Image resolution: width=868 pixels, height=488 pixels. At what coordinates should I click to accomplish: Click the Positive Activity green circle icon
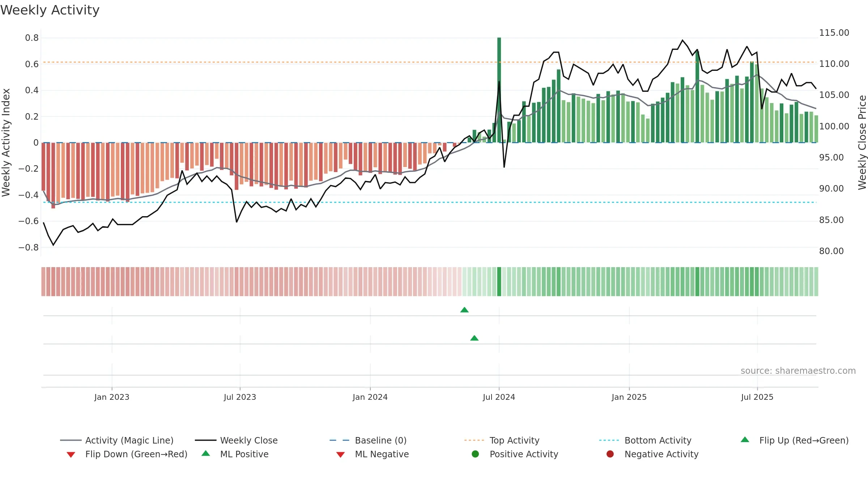pos(475,454)
